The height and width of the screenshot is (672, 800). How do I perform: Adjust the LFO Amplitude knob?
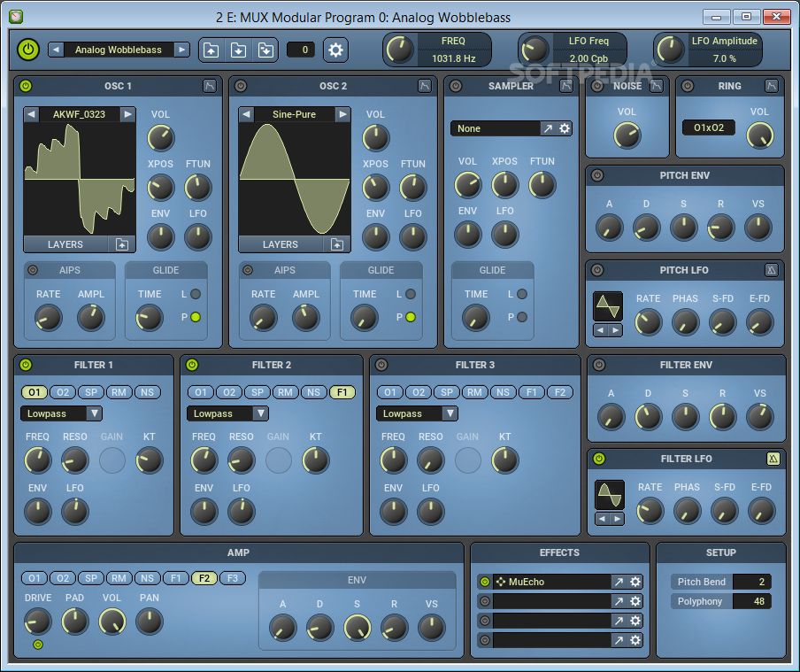coord(670,50)
